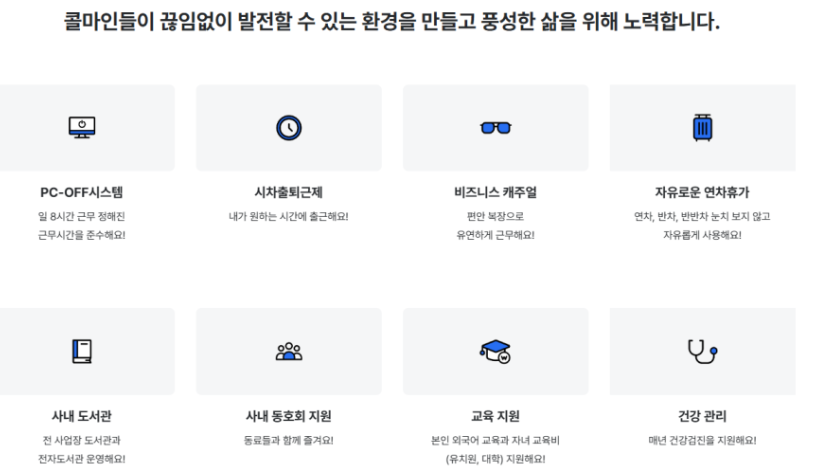The width and height of the screenshot is (828, 471).
Task: Click the 사내 도서관 heading
Action: [x=82, y=416]
